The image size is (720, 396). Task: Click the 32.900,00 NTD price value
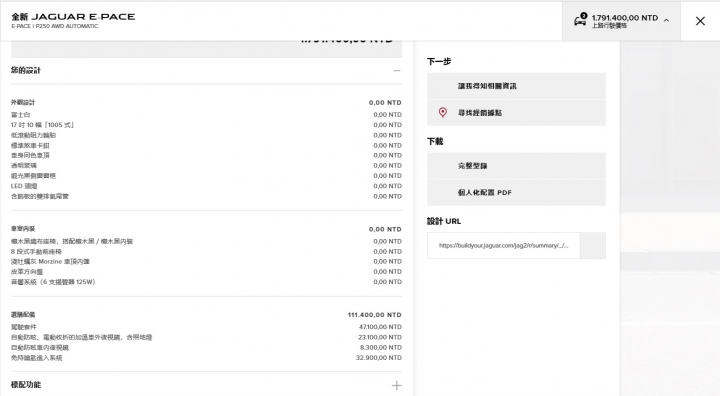[x=379, y=358]
